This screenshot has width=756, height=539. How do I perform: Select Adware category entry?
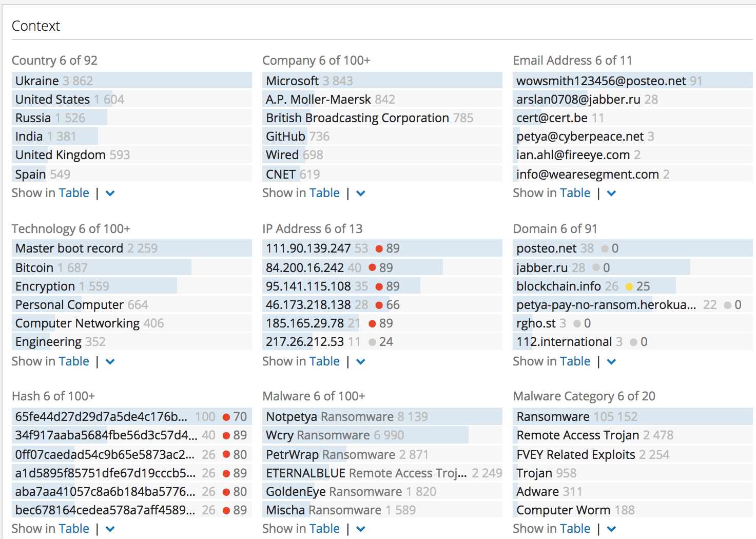(633, 491)
